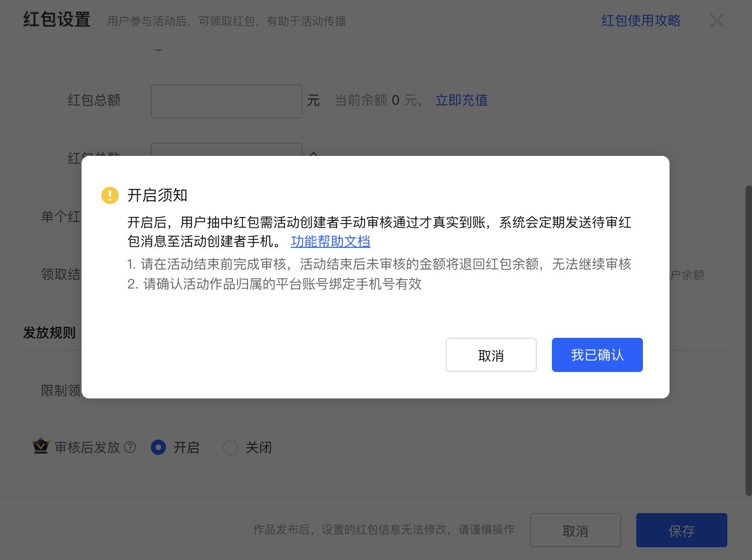
Task: Click the 审核后发放 label text
Action: coord(87,447)
